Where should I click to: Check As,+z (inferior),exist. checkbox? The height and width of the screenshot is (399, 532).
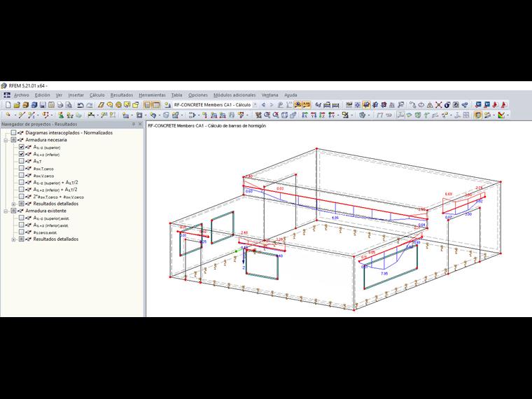(x=22, y=225)
